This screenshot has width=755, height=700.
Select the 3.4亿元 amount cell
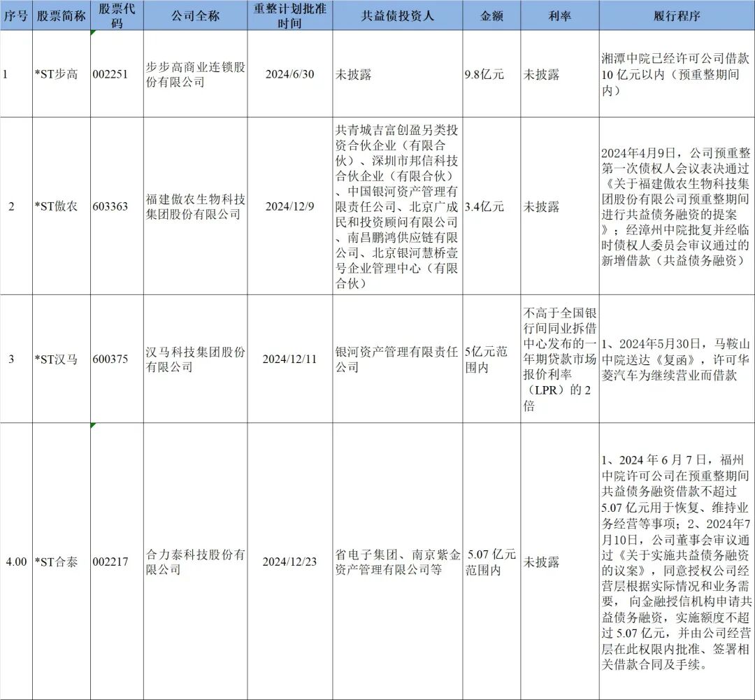coord(491,206)
